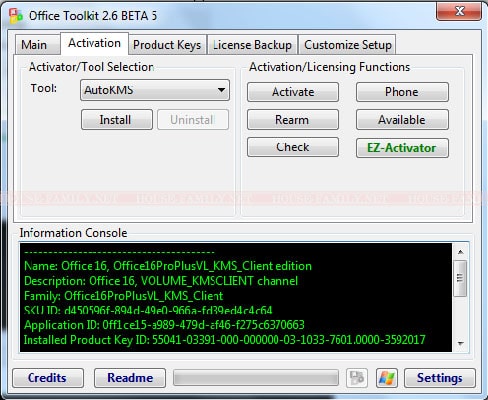Click the 'SKU ID' console line
This screenshot has width=488, height=400.
point(148,310)
